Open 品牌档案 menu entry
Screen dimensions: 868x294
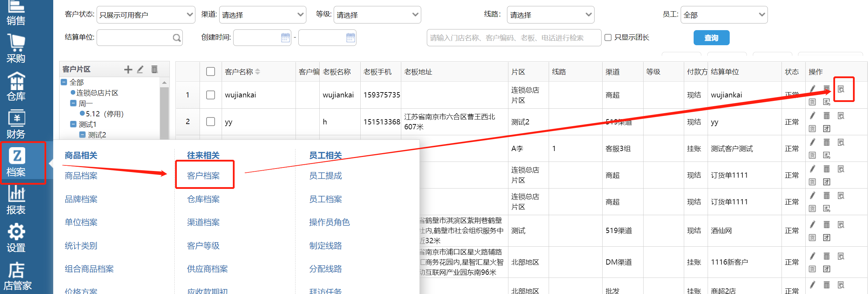coord(81,199)
